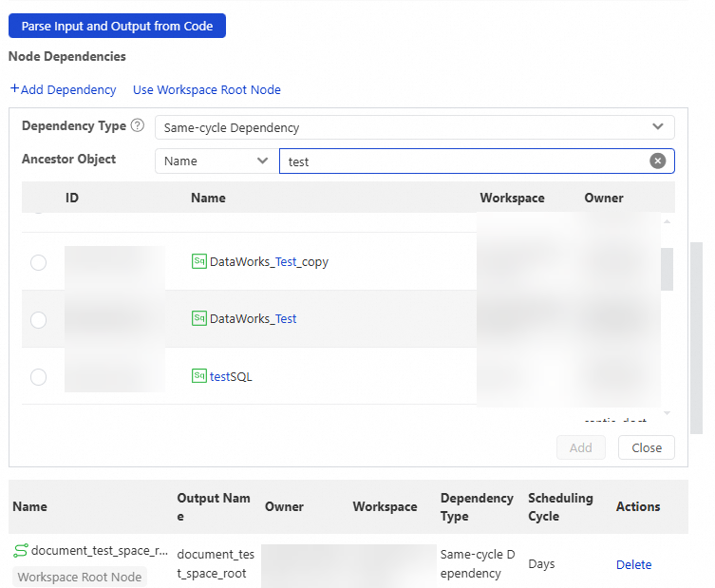Open the Dependency Type help question icon
This screenshot has width=715, height=588.
(138, 125)
